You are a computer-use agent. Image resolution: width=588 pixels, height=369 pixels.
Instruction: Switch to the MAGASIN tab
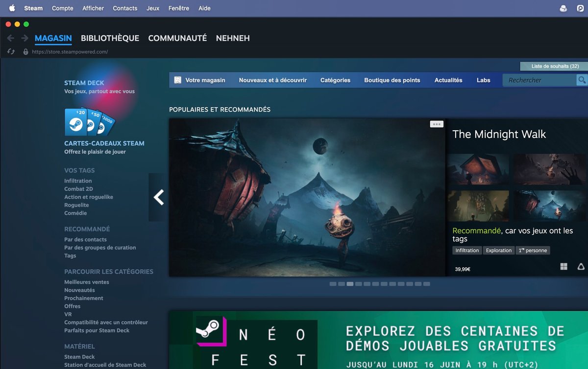[x=53, y=38]
